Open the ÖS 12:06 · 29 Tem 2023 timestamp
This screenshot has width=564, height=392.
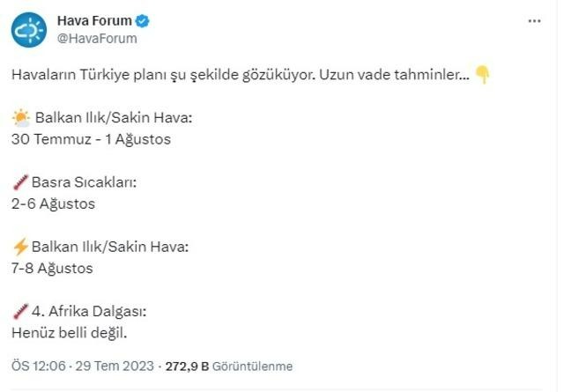pos(83,366)
